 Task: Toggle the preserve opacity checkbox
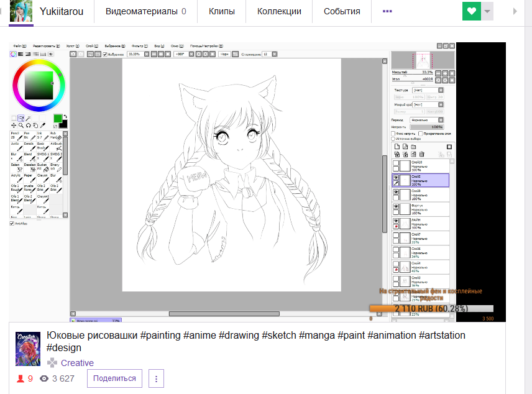coord(393,134)
